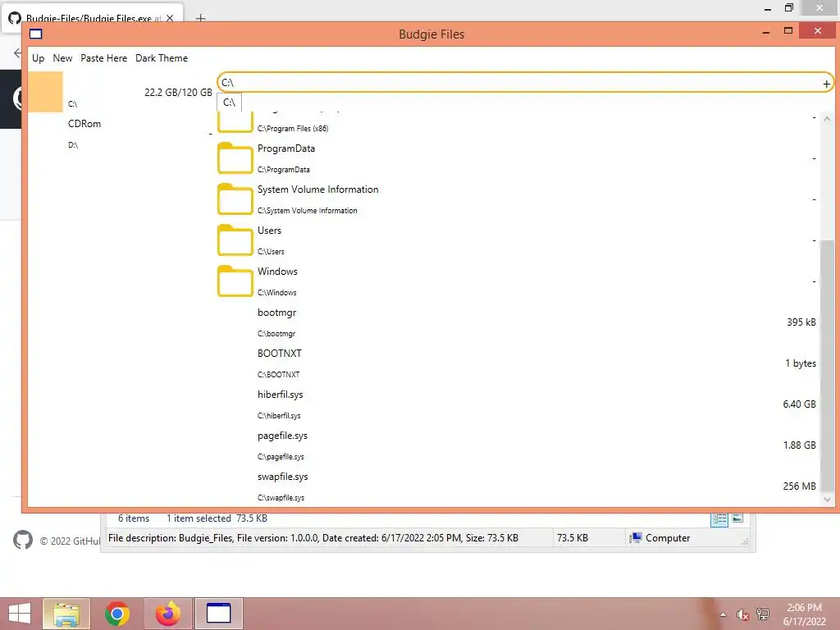Click the Users folder name
This screenshot has width=840, height=630.
click(269, 231)
